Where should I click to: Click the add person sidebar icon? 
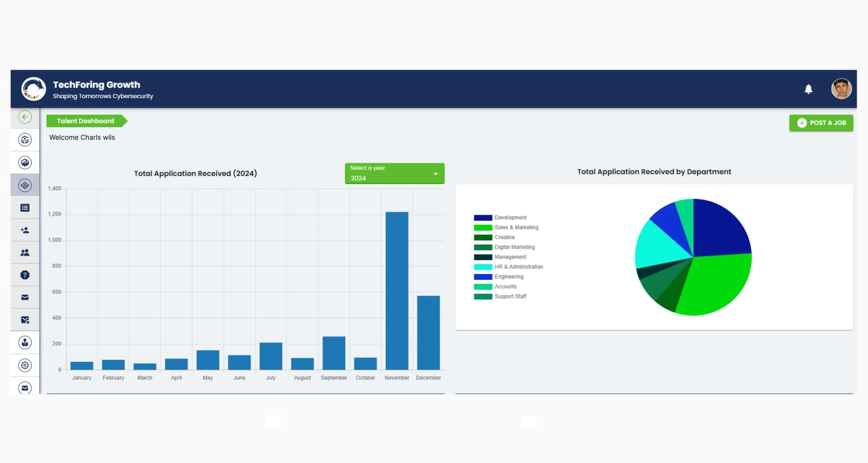(25, 230)
